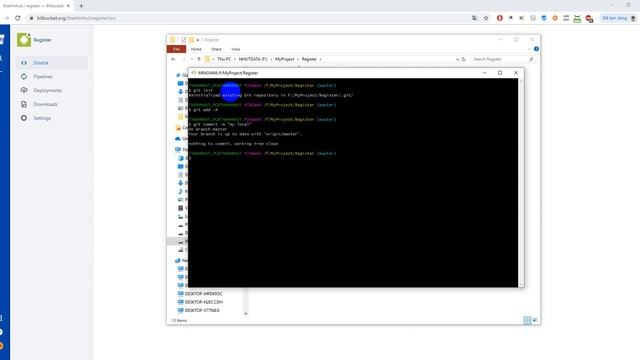The height and width of the screenshot is (360, 640).
Task: Go forward in Chrome browser
Action: click(x=6, y=18)
